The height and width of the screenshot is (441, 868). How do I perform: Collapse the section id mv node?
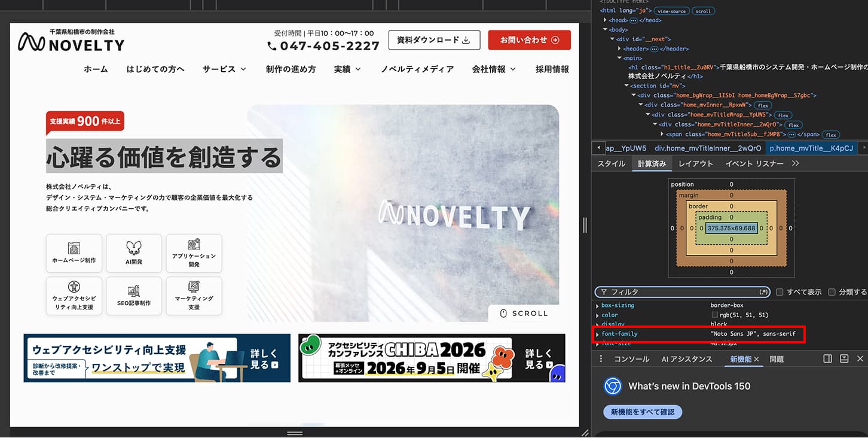point(626,86)
